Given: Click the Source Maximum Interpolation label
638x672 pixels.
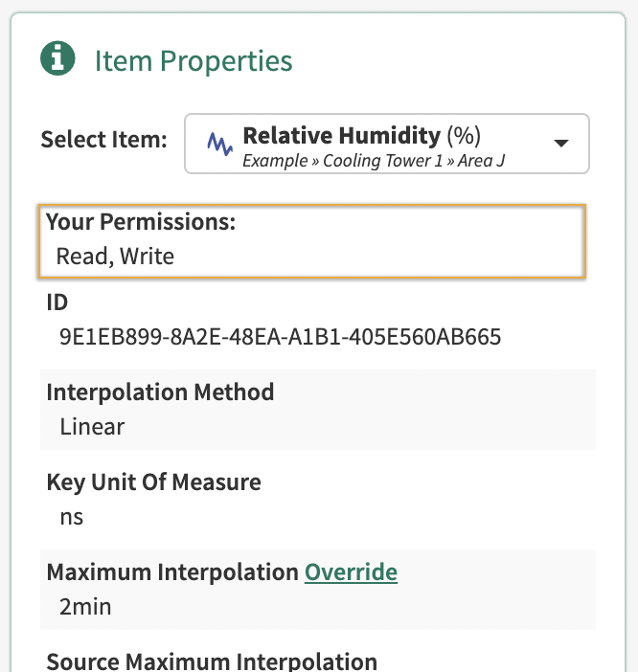Looking at the screenshot, I should click(x=211, y=661).
